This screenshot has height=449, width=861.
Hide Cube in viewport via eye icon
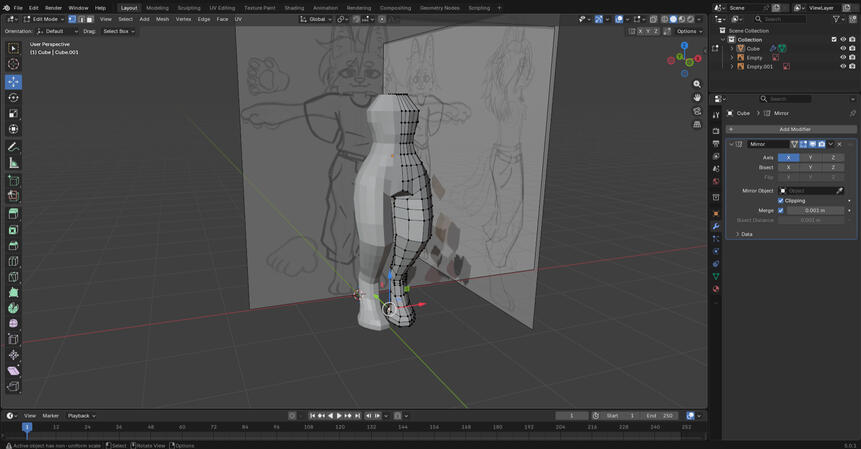(x=843, y=48)
